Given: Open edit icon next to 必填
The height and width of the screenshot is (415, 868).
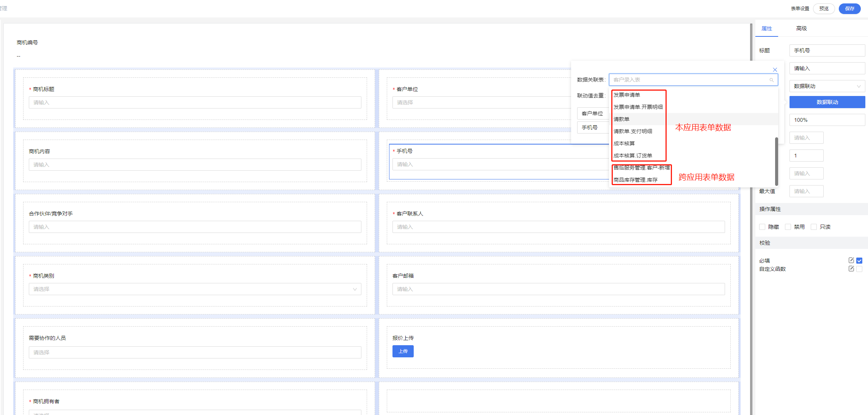Looking at the screenshot, I should pos(851,260).
